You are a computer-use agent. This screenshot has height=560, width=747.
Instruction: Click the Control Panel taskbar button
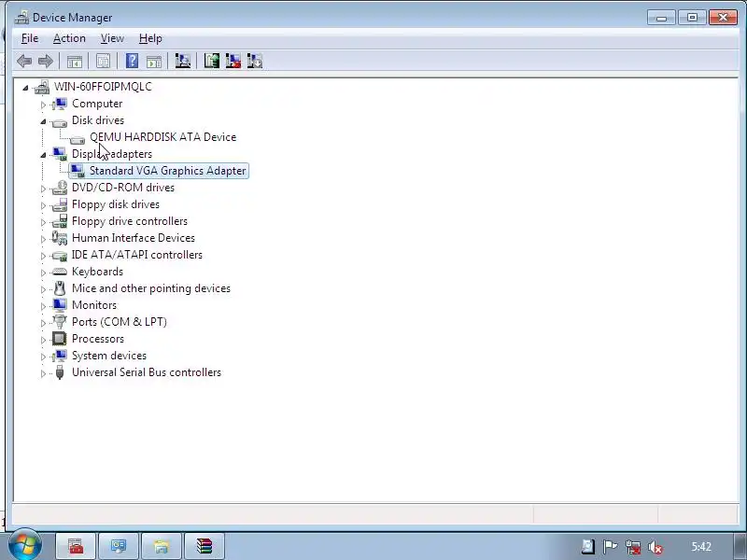tap(119, 546)
